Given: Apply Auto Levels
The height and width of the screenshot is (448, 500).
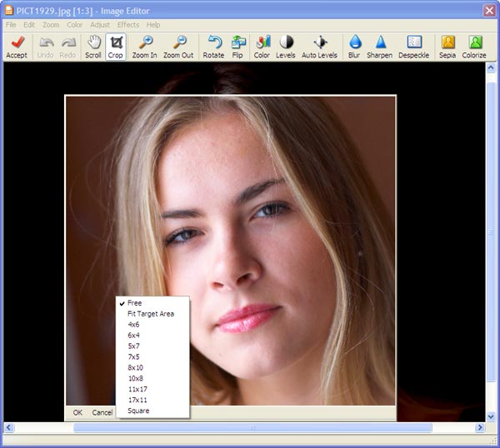Looking at the screenshot, I should pos(319,47).
